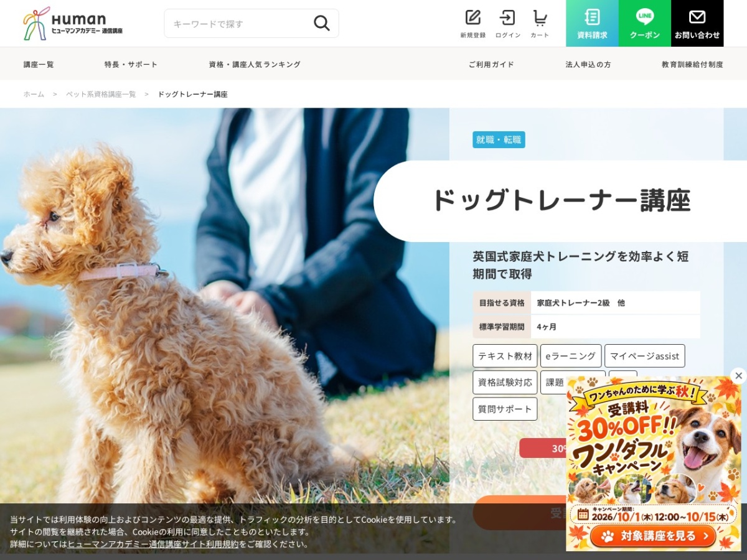Click the ドッグトレーナー講座 breadcrumb text
The width and height of the screenshot is (747, 560).
(x=192, y=94)
